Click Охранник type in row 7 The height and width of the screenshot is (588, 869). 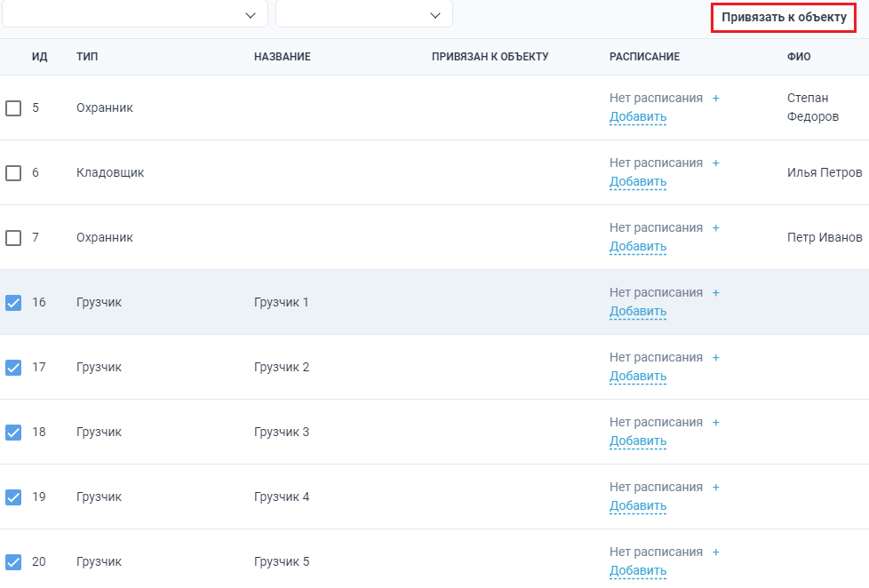[x=105, y=238]
